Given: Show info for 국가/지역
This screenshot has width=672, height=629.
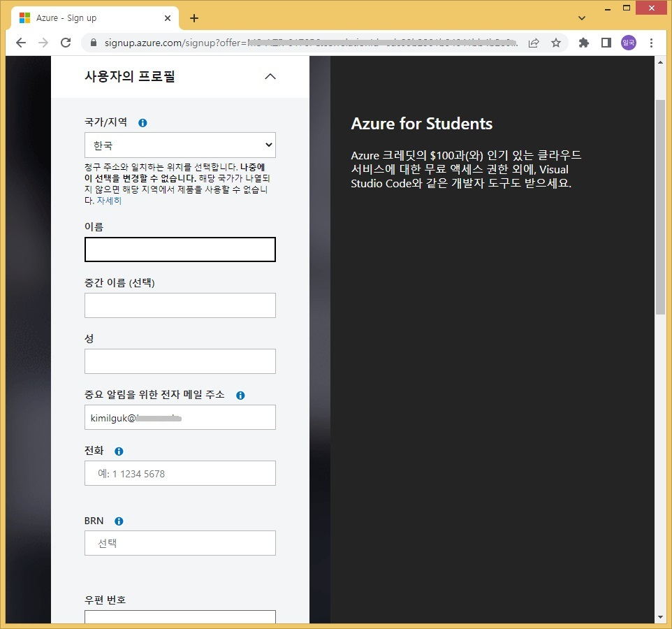Looking at the screenshot, I should (x=143, y=123).
